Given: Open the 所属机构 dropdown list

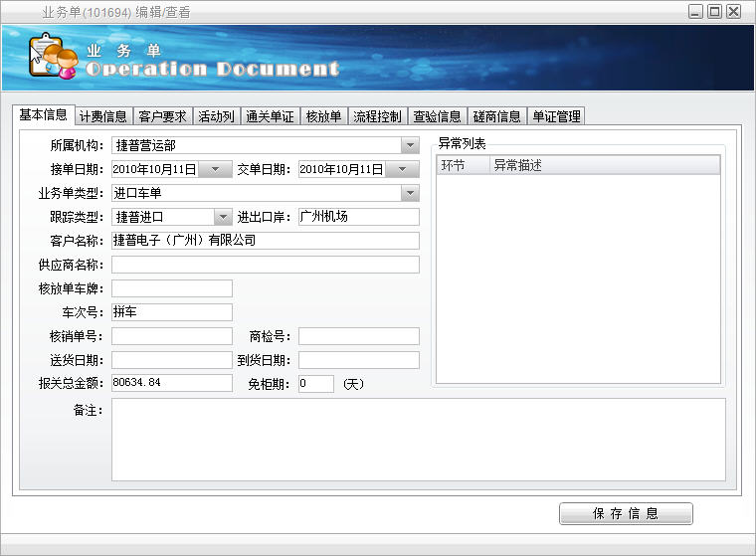Looking at the screenshot, I should (410, 145).
